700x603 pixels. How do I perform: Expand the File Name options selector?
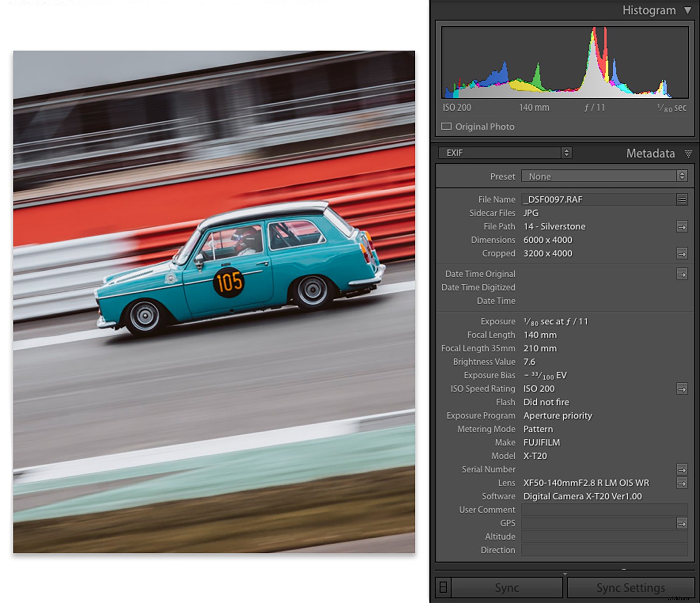[682, 200]
